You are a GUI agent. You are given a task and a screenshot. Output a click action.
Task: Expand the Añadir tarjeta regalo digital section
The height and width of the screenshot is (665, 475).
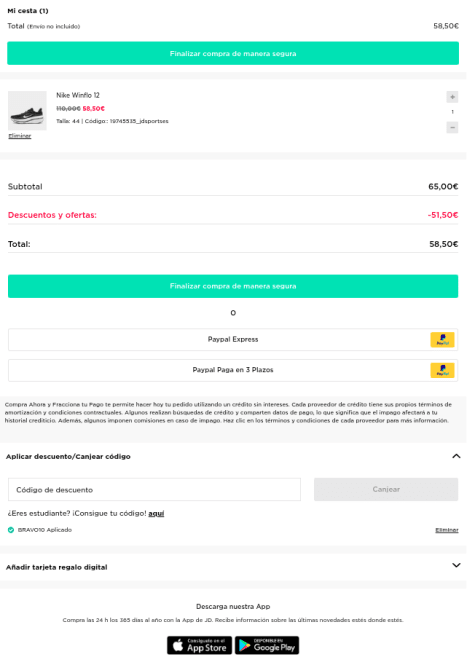(x=456, y=565)
